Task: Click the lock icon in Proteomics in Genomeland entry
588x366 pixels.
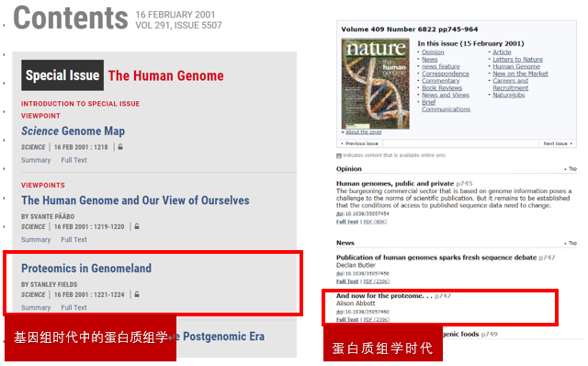Action: pos(137,294)
